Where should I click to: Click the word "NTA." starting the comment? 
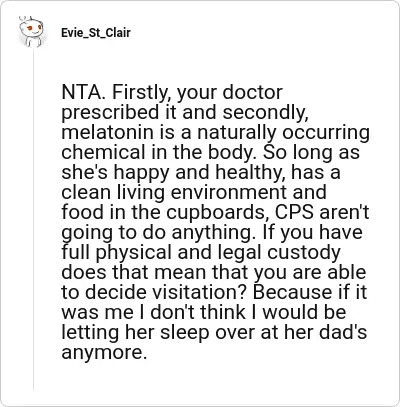click(x=83, y=92)
